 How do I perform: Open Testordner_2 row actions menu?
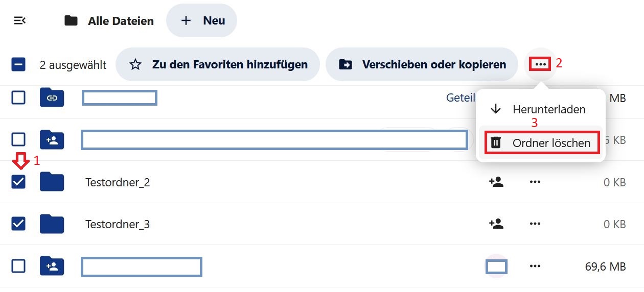(535, 182)
